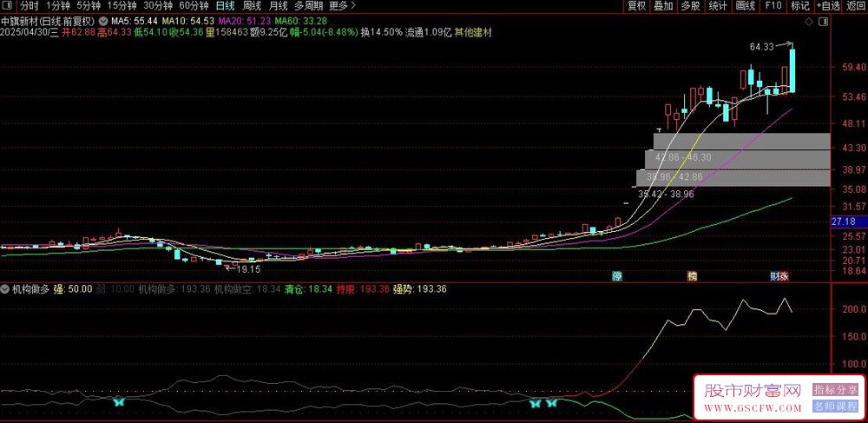Click the panel layout icon at top-left

tap(7, 6)
